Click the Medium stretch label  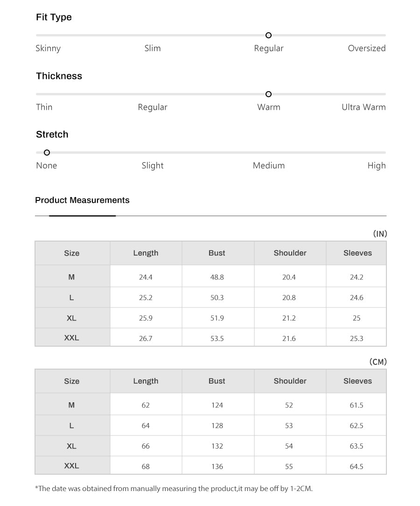click(269, 165)
